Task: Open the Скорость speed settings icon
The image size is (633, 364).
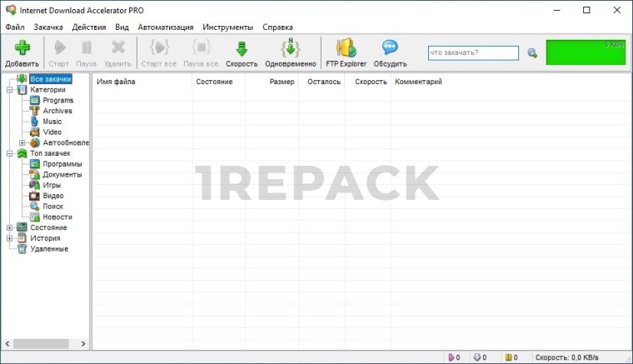Action: coord(242,48)
